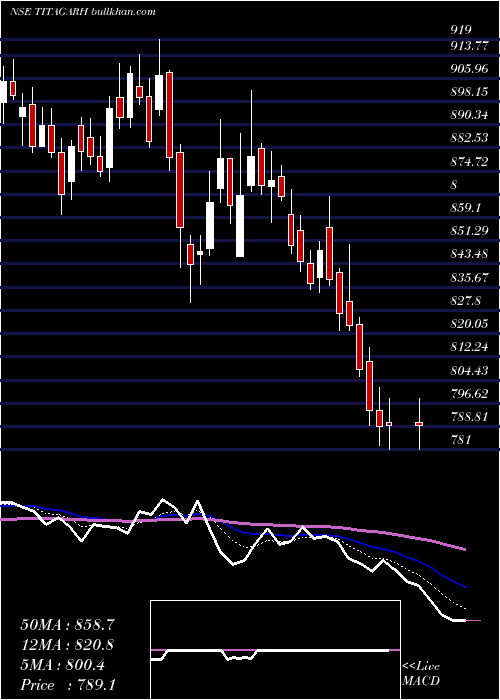Click inside the MACD indicator box
The width and height of the screenshot is (500, 700).
pyautogui.click(x=275, y=650)
